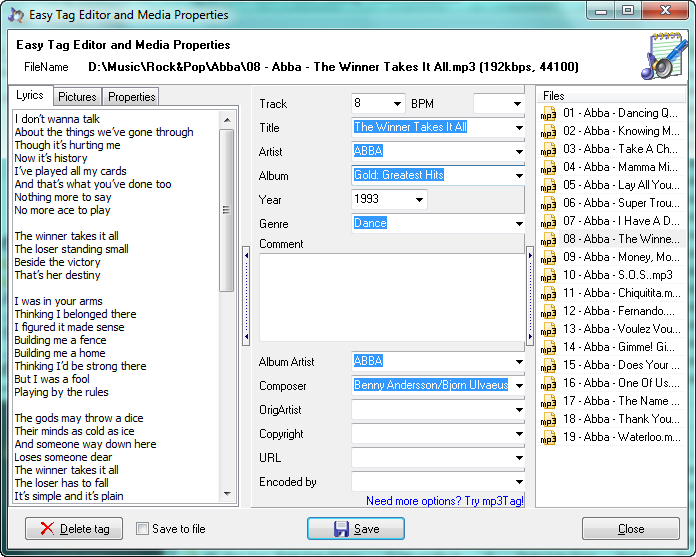The width and height of the screenshot is (696, 557).
Task: Open the Year dropdown
Action: (x=419, y=200)
